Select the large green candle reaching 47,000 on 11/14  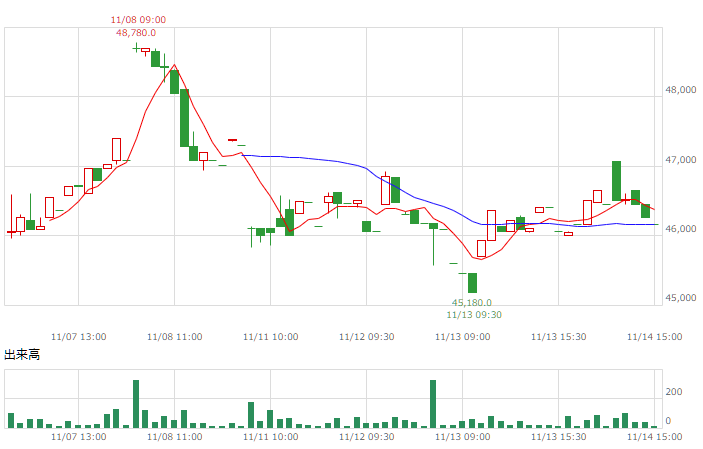point(616,181)
